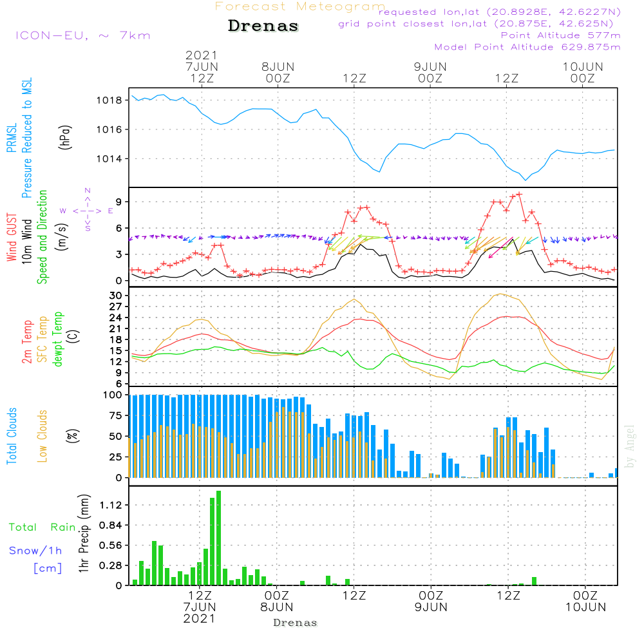Click the '2021 7JUN 12Z' top axis label
Image resolution: width=644 pixels, height=644 pixels.
[202, 67]
